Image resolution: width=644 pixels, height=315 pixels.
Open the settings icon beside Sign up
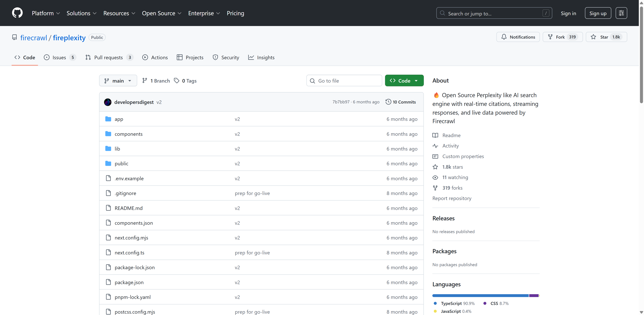621,13
